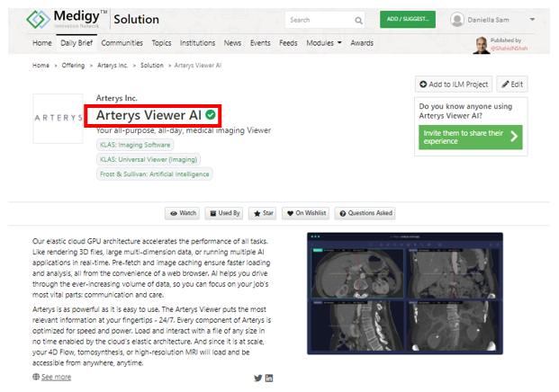Viewport: 559px width, 392px height.
Task: Select the Frost & Sullivan: Artificial Intelligence tag
Action: pyautogui.click(x=154, y=174)
